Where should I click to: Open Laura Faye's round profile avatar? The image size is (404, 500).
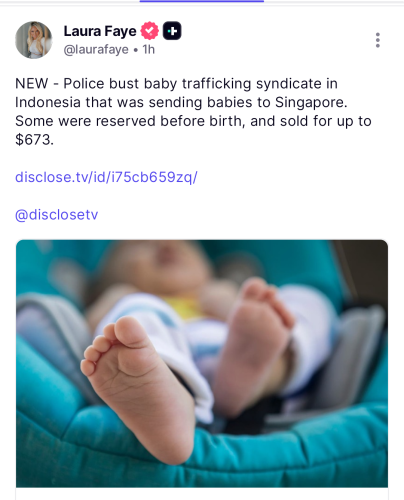[34, 40]
